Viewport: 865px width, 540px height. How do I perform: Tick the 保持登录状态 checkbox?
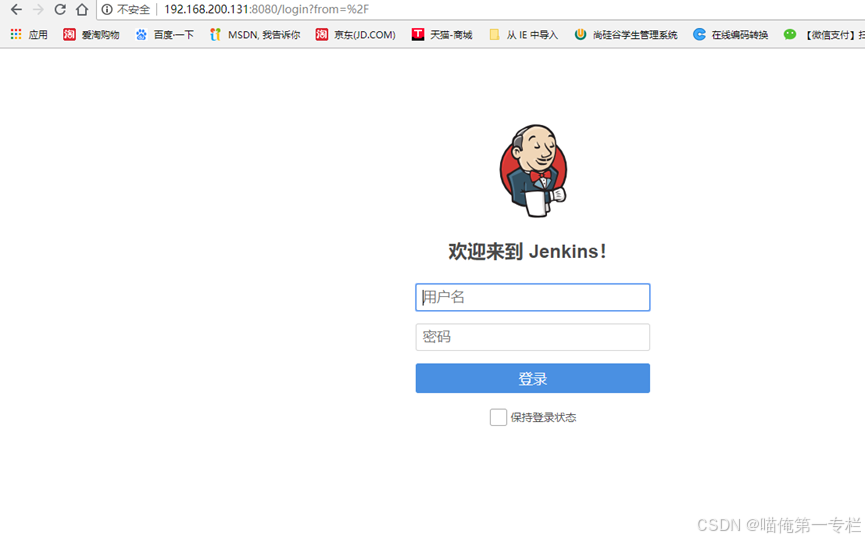498,418
